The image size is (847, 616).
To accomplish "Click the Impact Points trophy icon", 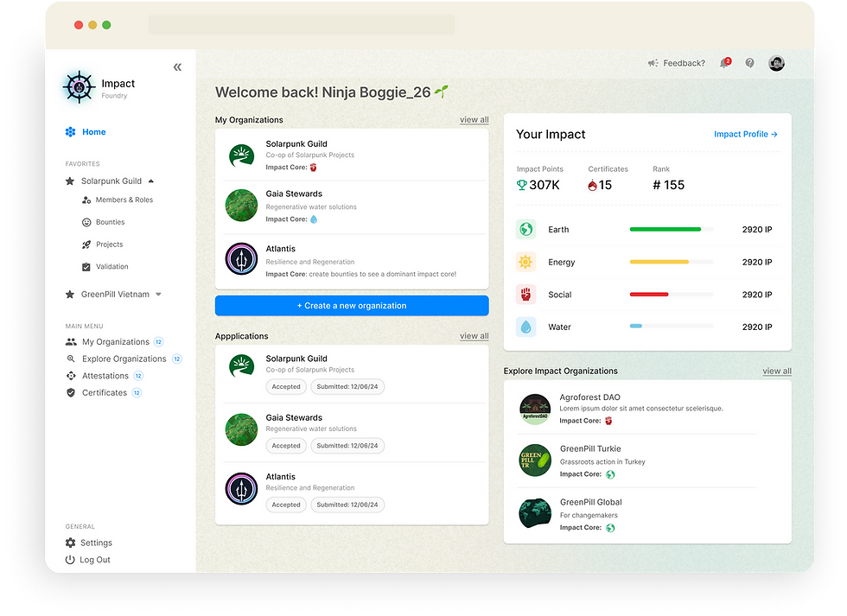I will [x=522, y=185].
